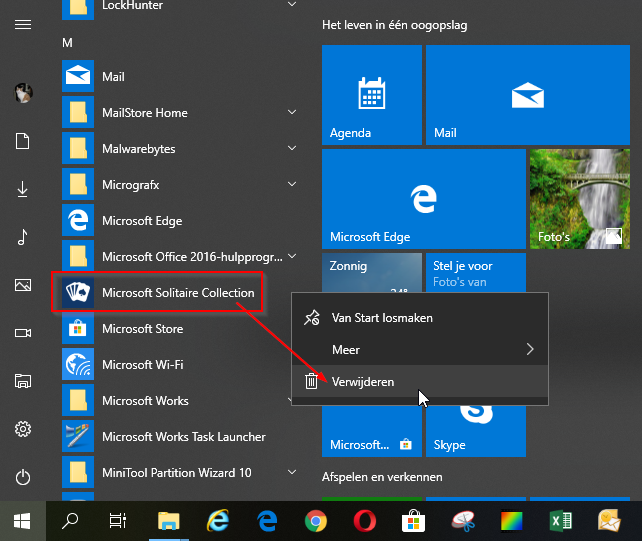Click the Windows Start button
This screenshot has height=541, width=642.
click(22, 521)
